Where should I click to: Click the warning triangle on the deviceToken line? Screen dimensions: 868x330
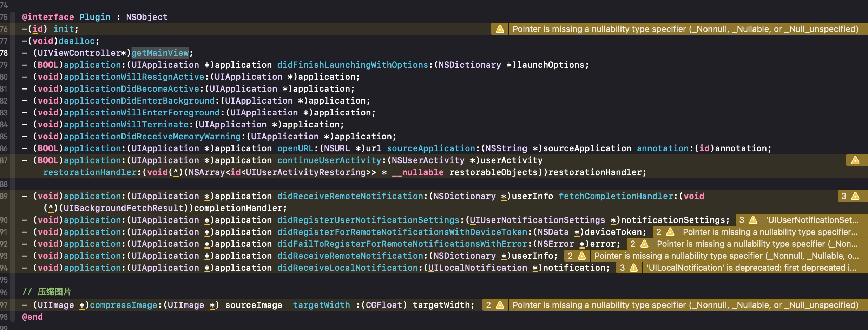(670, 232)
